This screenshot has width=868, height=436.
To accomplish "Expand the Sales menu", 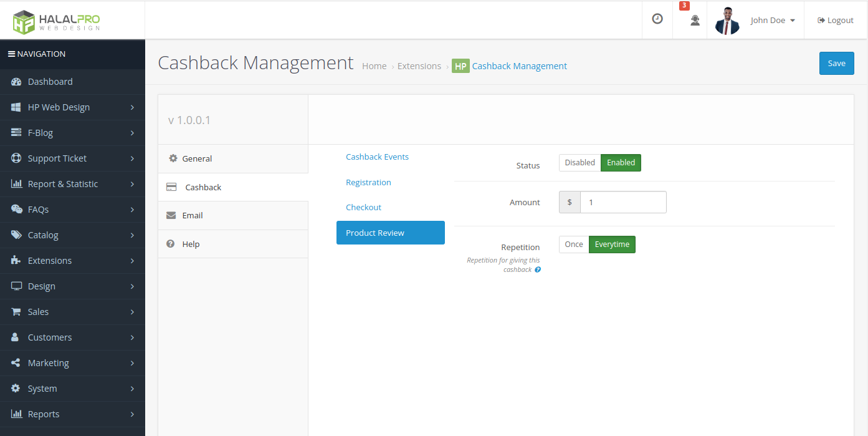I will (39, 312).
